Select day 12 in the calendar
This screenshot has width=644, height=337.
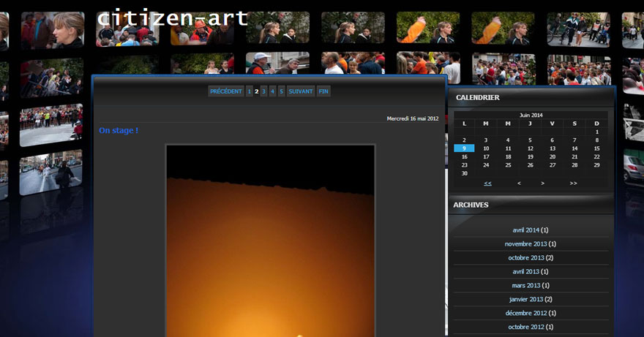click(x=531, y=148)
